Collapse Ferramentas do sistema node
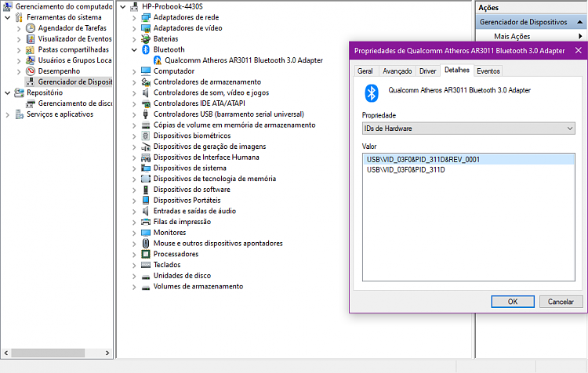 click(x=7, y=17)
